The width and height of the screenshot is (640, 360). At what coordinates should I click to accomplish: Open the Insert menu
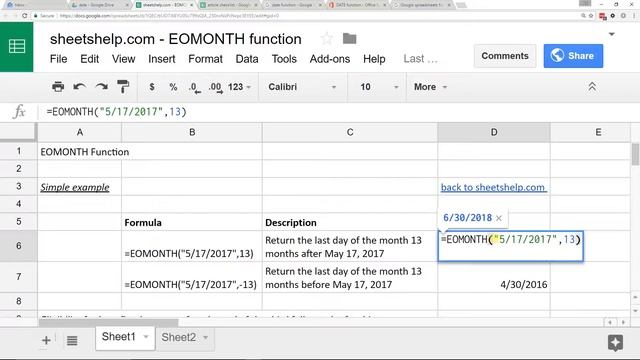[x=162, y=59]
